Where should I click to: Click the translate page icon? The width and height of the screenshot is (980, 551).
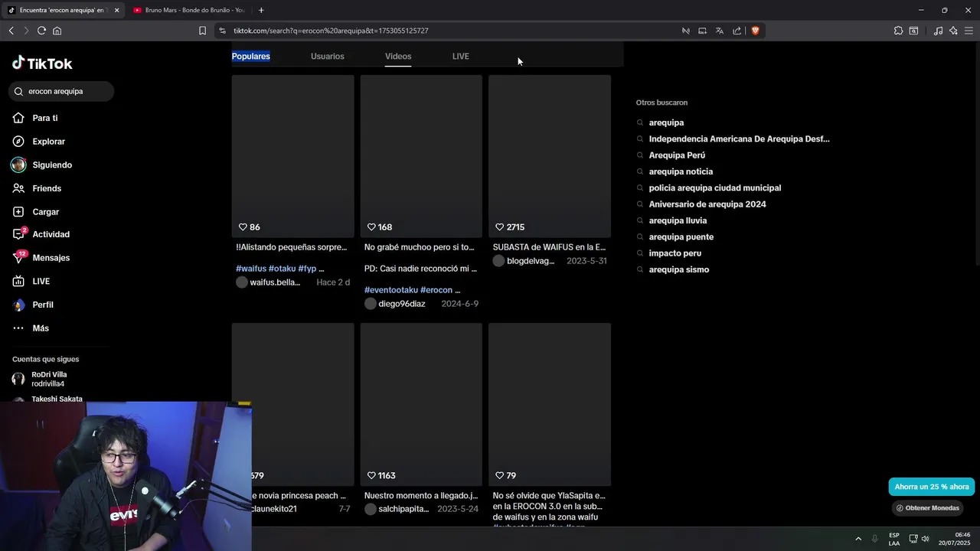(720, 31)
